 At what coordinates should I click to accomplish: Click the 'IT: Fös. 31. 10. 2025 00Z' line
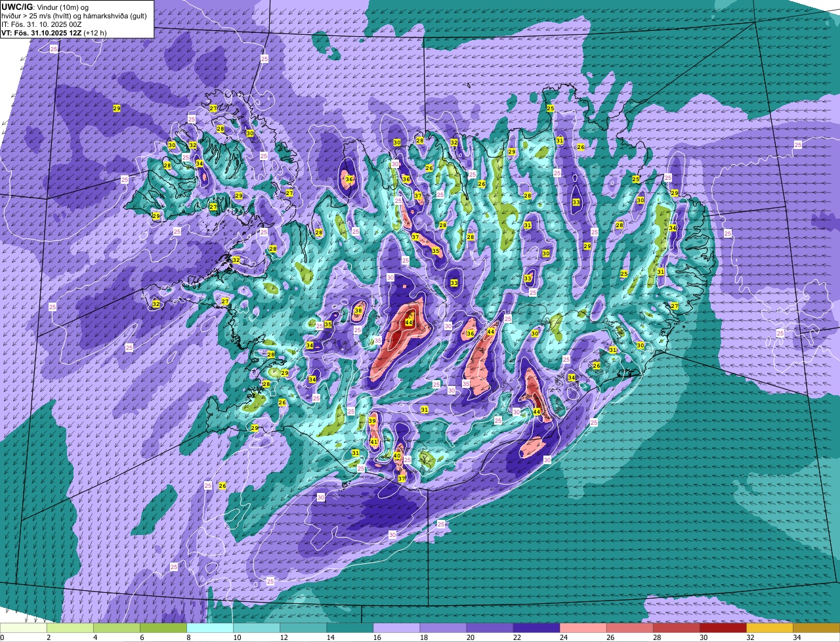click(41, 24)
